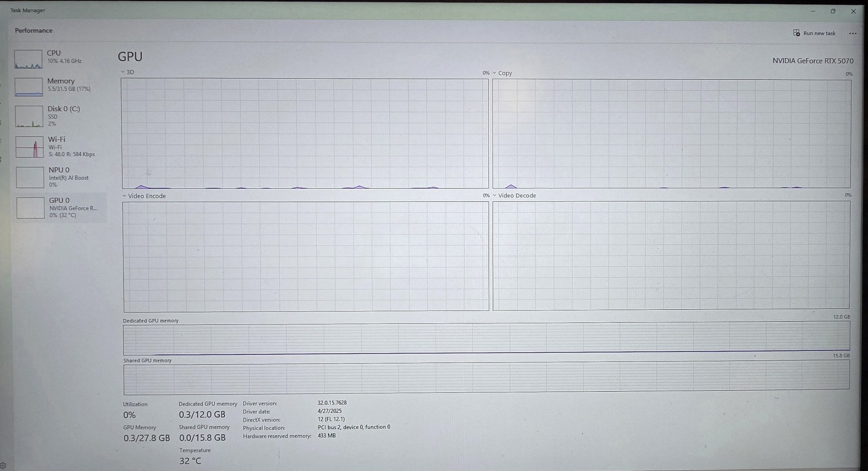Select NPU 0 Intel AI Boost entry
The width and height of the screenshot is (868, 471).
pos(60,177)
